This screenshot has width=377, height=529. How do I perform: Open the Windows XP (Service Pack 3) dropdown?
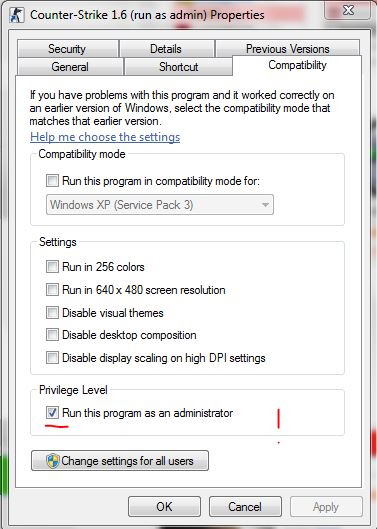tap(160, 204)
